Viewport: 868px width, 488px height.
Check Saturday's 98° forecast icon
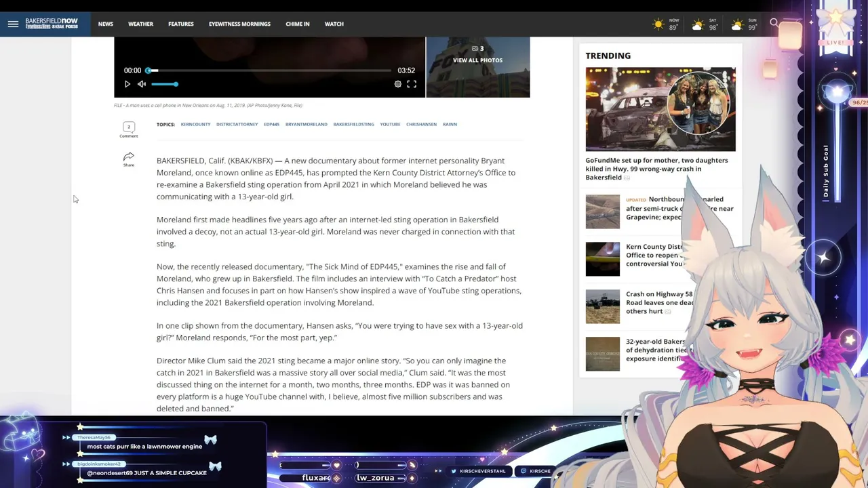(x=697, y=24)
